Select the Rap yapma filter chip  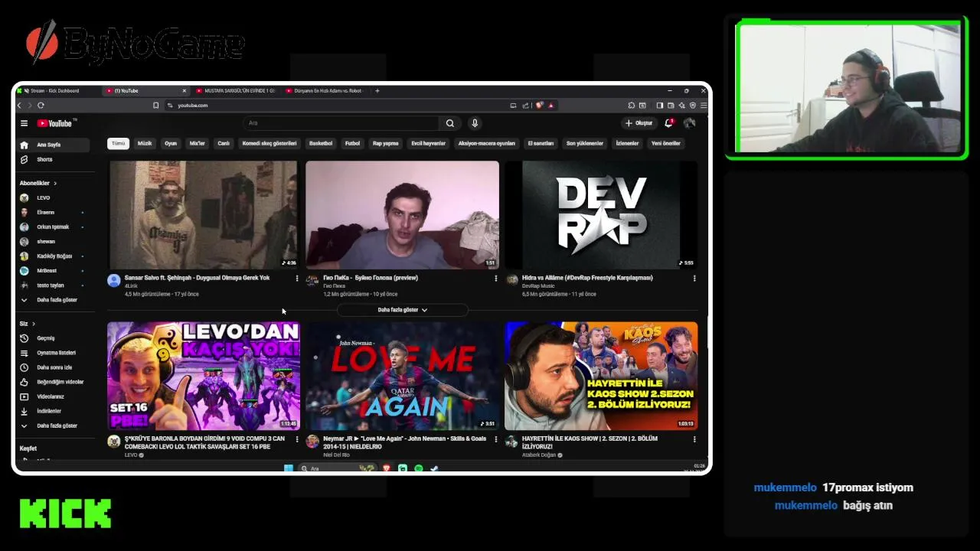pyautogui.click(x=386, y=143)
